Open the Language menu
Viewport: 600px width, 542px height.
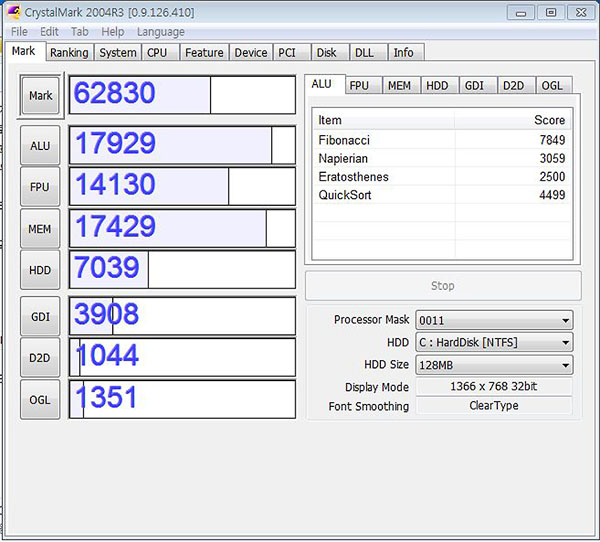coord(161,32)
